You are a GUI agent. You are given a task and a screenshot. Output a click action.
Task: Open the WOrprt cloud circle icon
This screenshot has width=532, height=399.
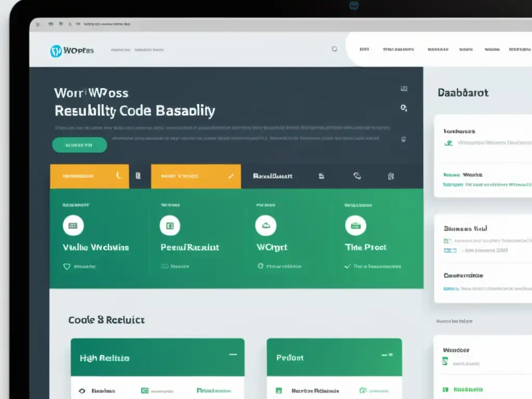pyautogui.click(x=265, y=225)
